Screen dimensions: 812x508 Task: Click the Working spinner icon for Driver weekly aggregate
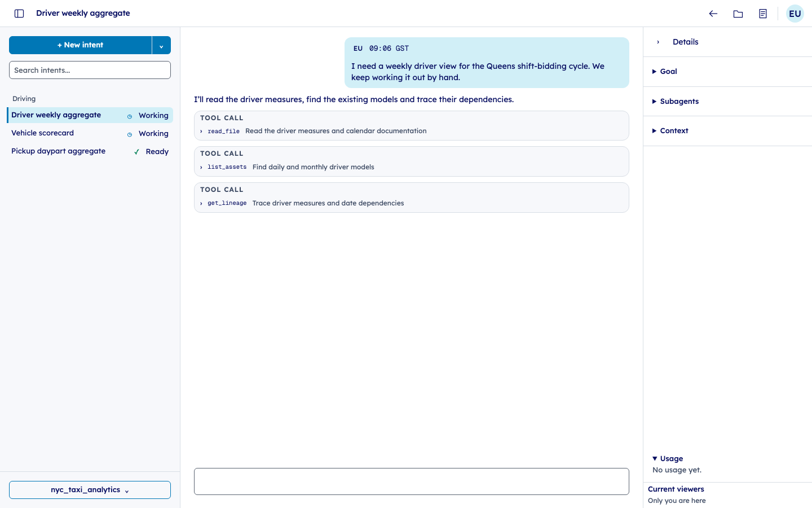pyautogui.click(x=130, y=116)
